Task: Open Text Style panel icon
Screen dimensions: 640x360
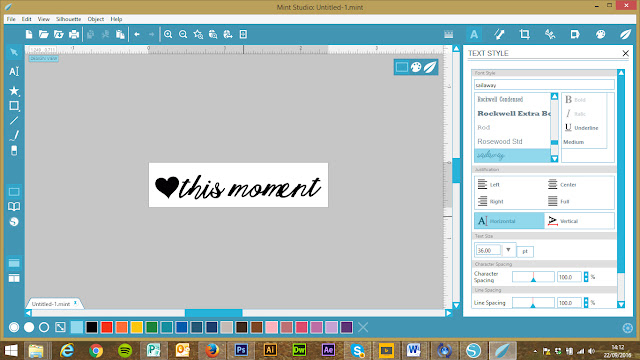Action: point(474,35)
